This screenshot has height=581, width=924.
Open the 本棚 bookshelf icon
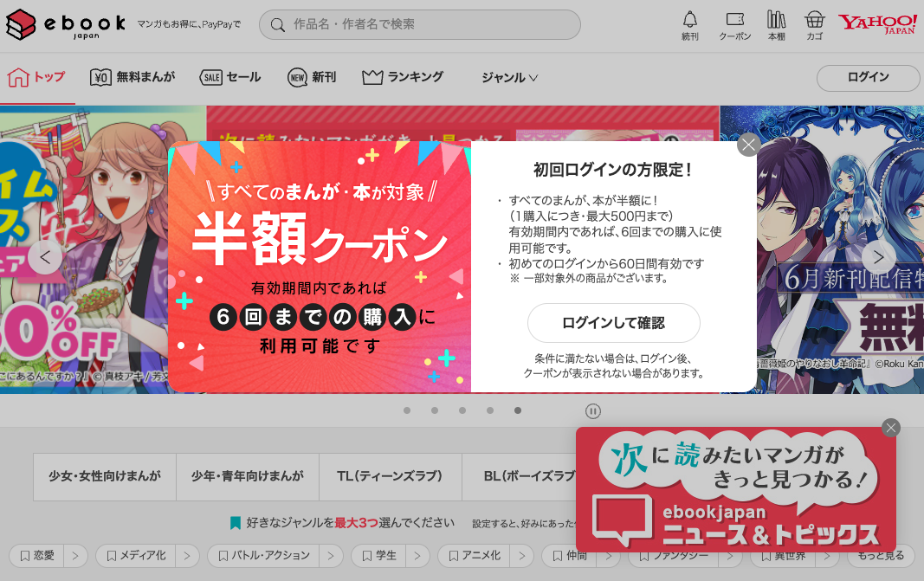[x=777, y=26]
